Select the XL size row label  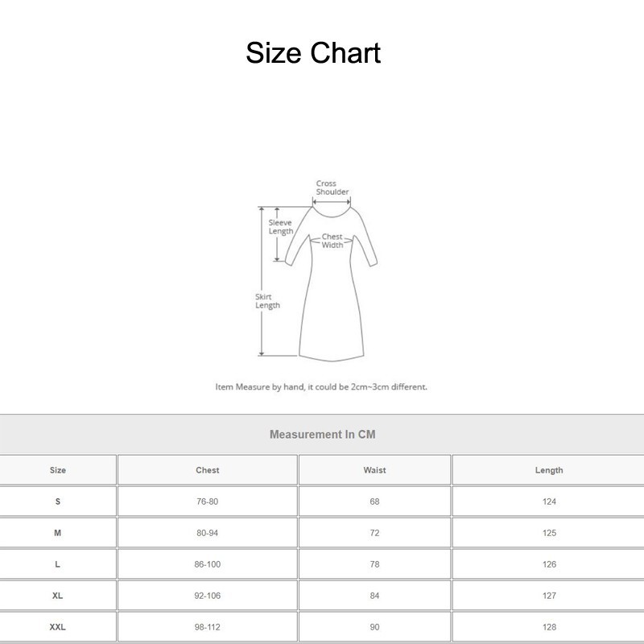pos(58,596)
